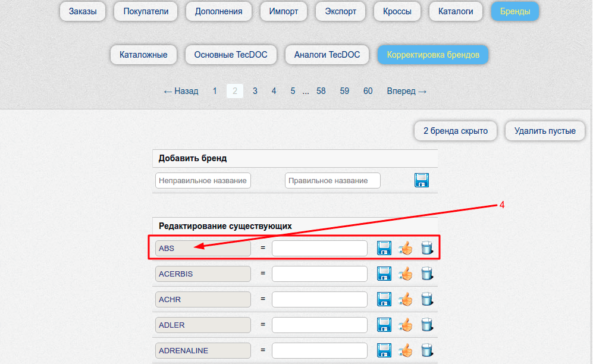Click the ADLER brand name field
The image size is (593, 364).
[203, 325]
